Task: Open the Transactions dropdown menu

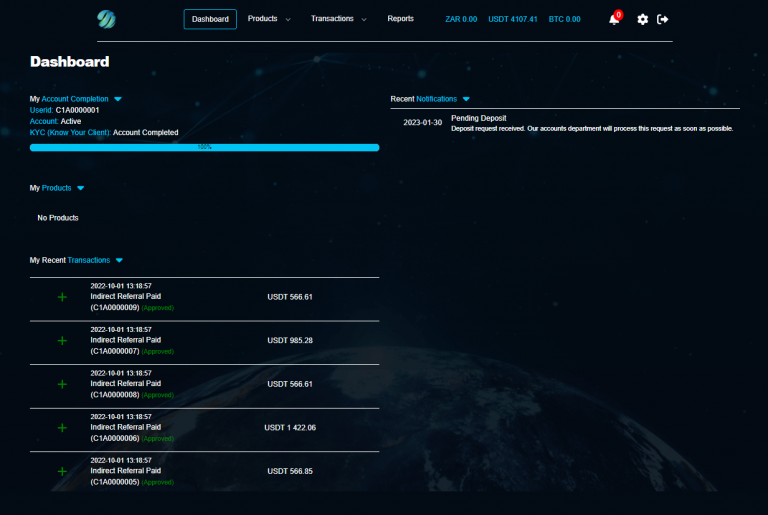Action: [338, 19]
